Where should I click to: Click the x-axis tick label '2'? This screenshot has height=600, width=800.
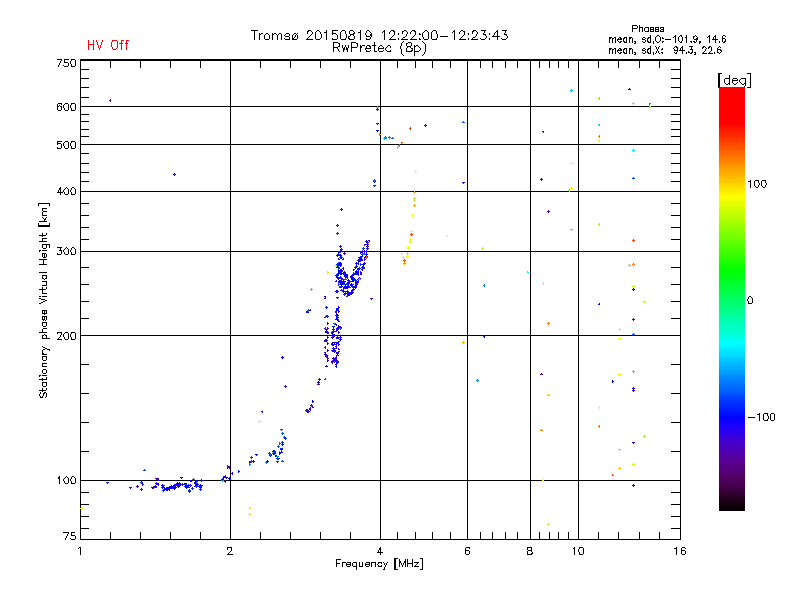coord(230,551)
